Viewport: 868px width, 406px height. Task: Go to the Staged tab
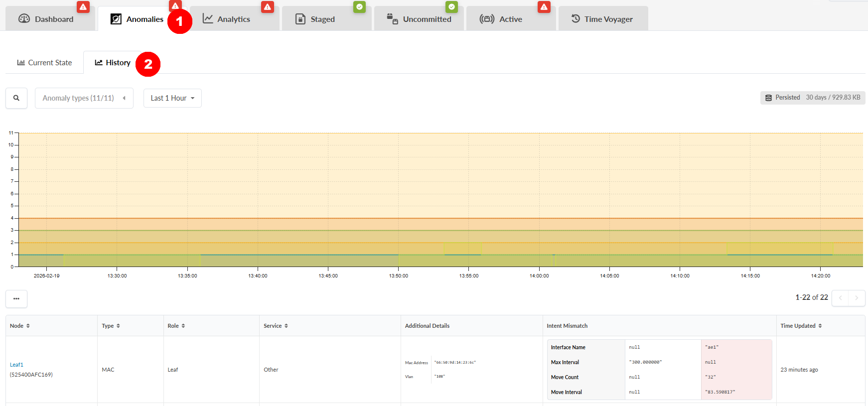326,19
